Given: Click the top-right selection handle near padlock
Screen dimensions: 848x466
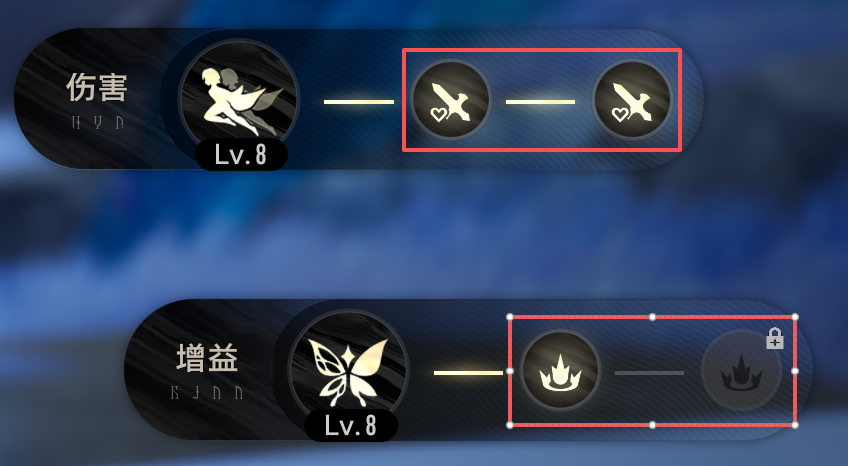Looking at the screenshot, I should coord(795,317).
